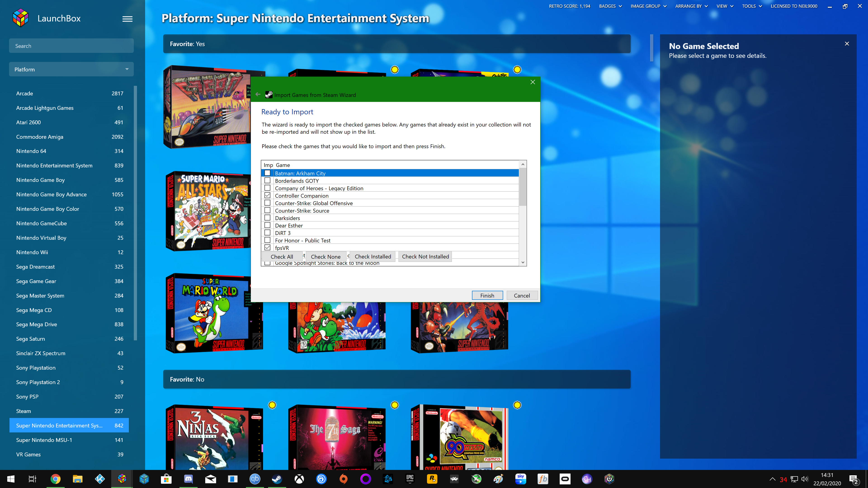The width and height of the screenshot is (868, 488).
Task: Open the Mail app from the taskbar
Action: [211, 479]
